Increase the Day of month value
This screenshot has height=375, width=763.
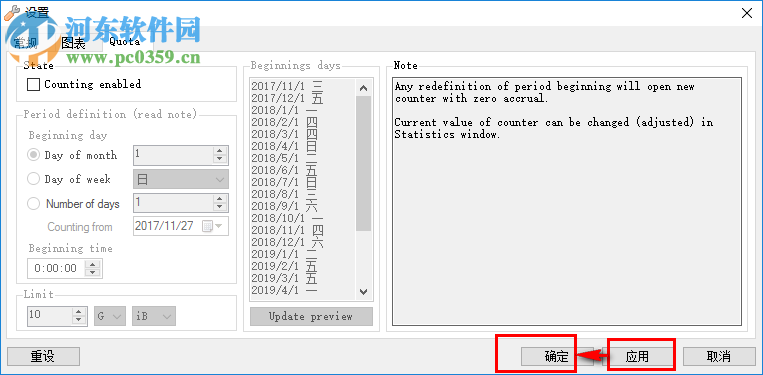point(220,151)
